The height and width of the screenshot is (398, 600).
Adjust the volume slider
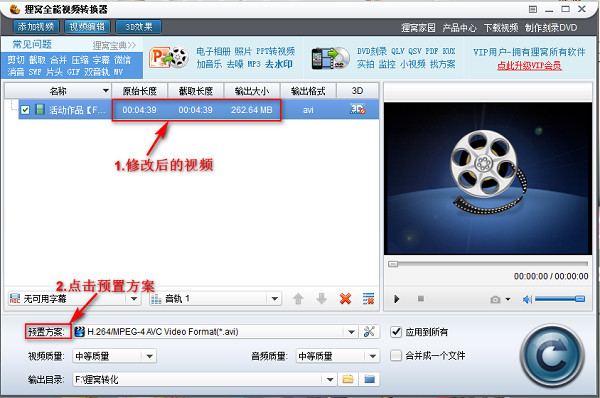click(559, 299)
